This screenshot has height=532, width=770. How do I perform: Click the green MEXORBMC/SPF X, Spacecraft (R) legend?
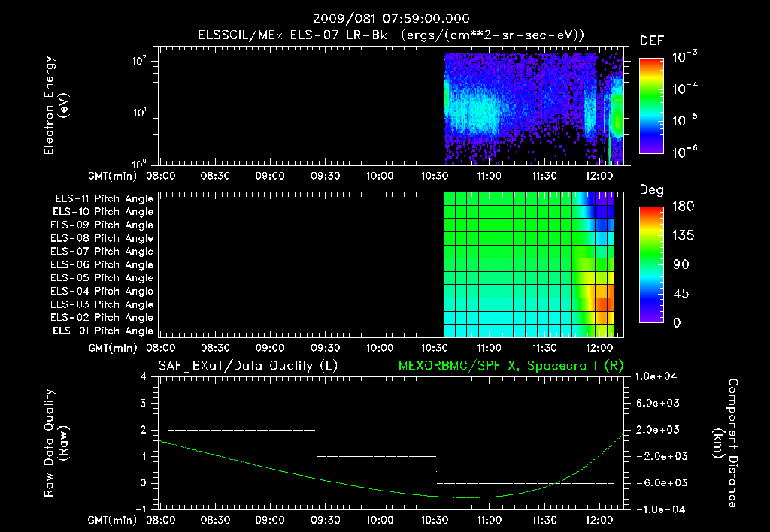511,366
